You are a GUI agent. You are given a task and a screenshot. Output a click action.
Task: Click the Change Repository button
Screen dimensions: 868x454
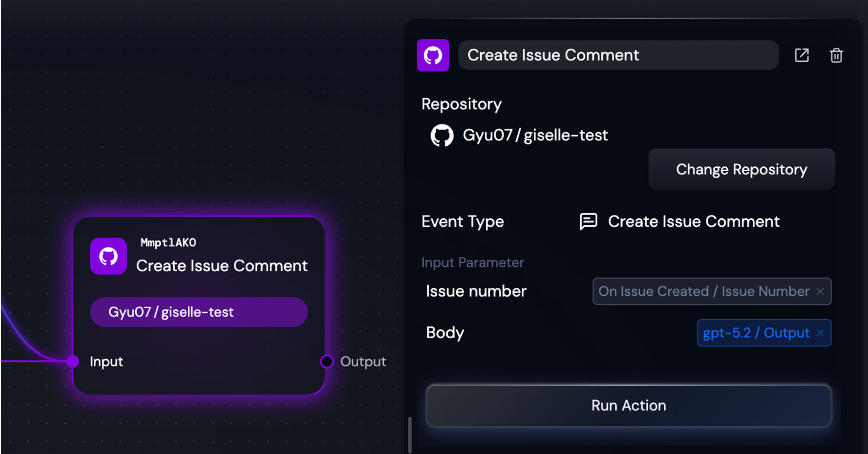[741, 169]
